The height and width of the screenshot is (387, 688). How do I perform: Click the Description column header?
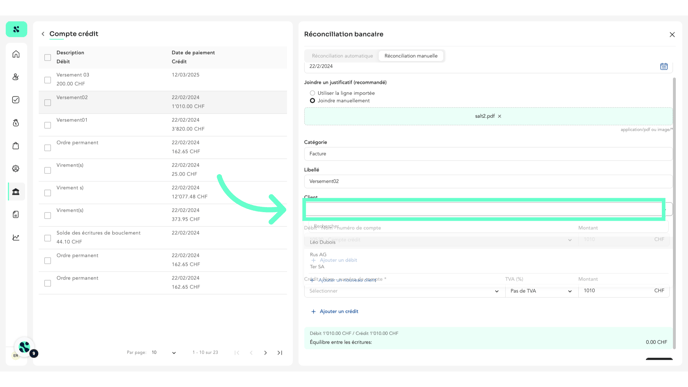coord(70,53)
